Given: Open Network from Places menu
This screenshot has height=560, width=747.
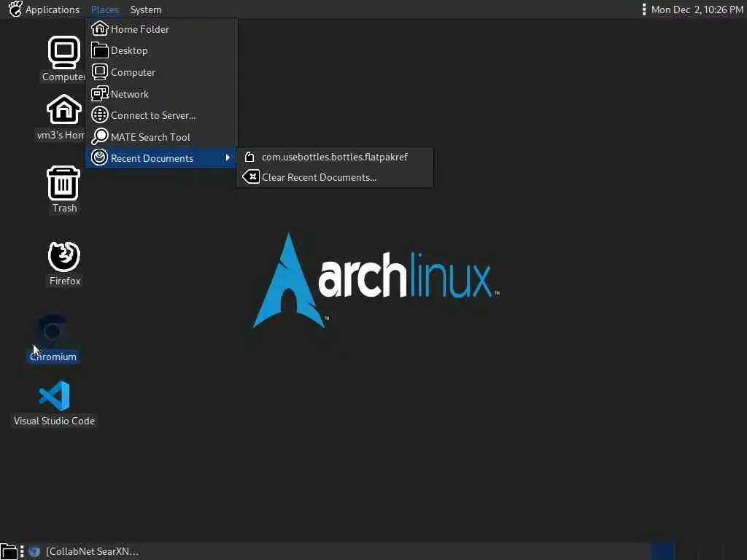Looking at the screenshot, I should tap(161, 94).
